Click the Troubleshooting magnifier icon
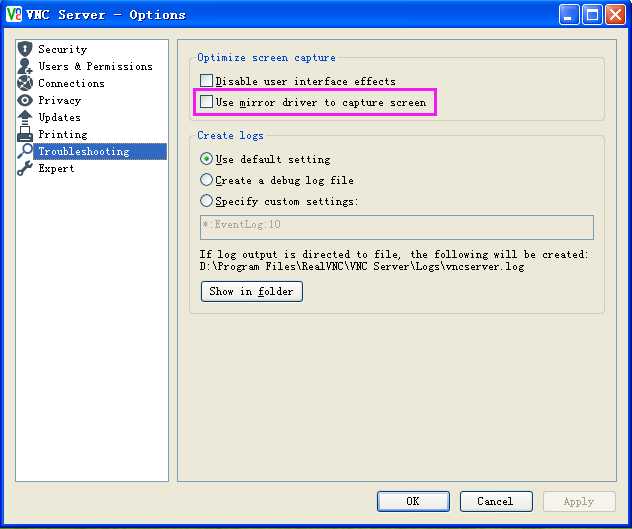This screenshot has width=632, height=529. point(25,151)
